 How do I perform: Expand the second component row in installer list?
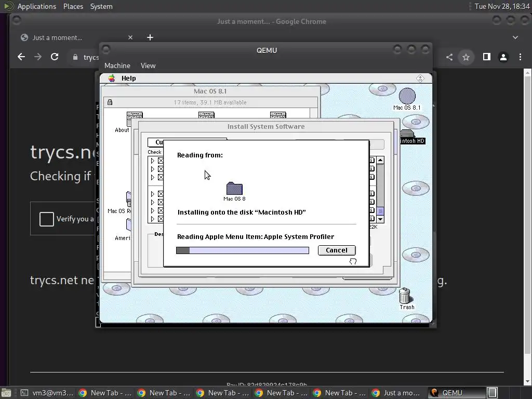(152, 169)
